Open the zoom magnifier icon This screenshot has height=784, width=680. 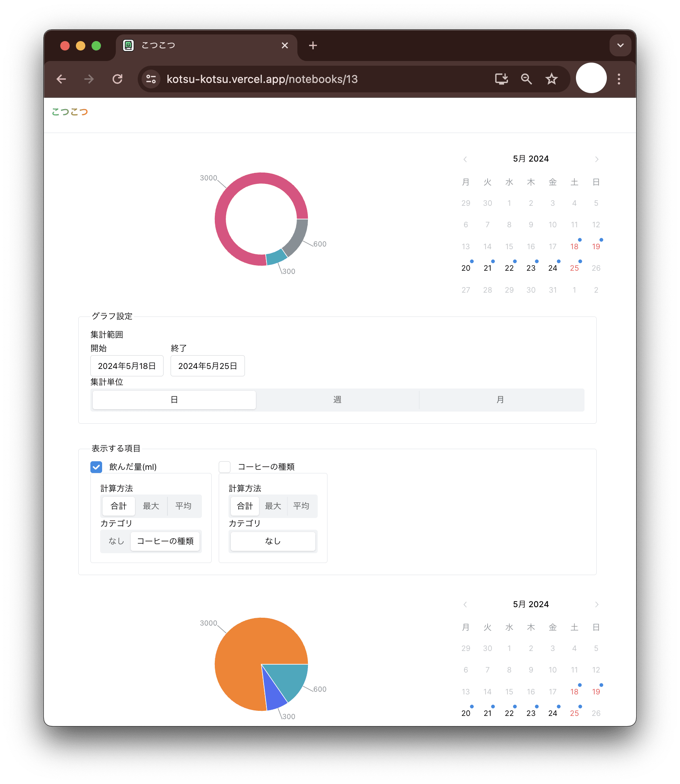pos(526,79)
